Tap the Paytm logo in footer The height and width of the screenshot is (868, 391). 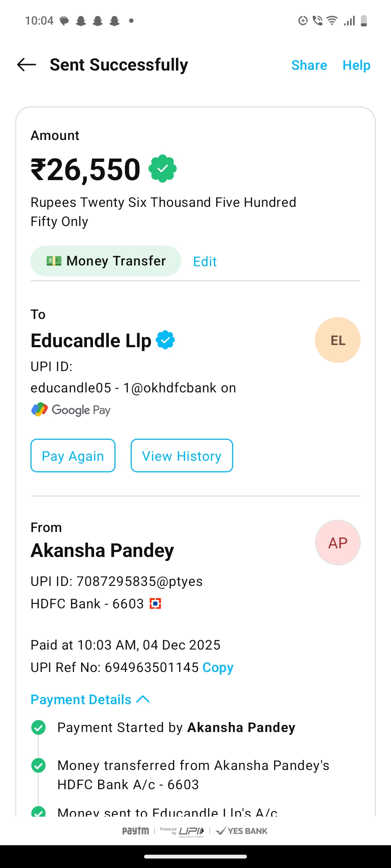pos(135,831)
